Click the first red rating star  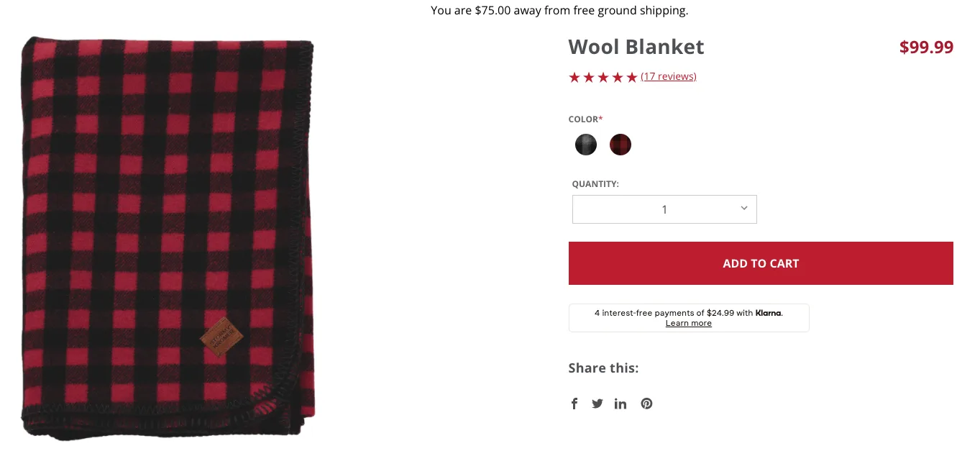574,77
